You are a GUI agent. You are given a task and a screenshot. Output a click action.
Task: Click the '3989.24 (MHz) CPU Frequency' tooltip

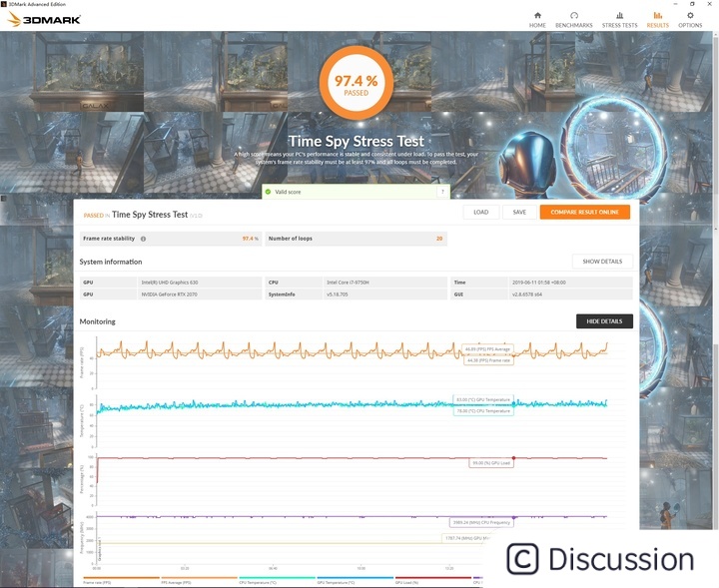481,522
